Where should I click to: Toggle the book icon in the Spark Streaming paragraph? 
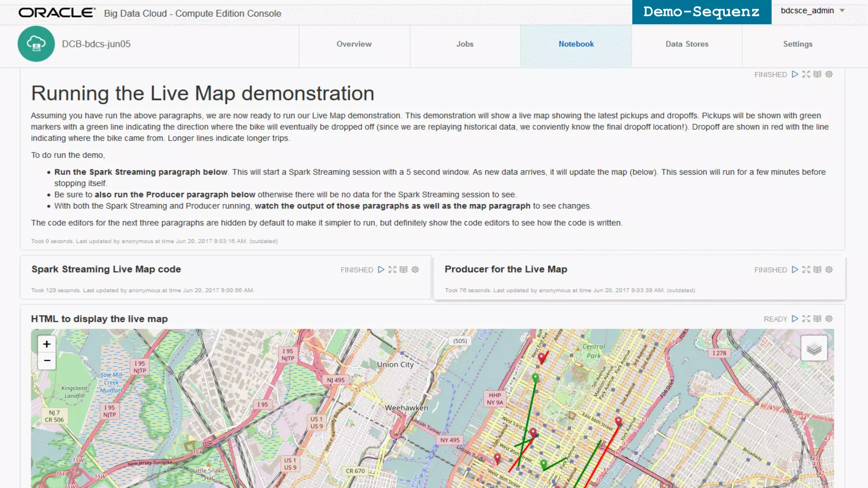coord(404,270)
